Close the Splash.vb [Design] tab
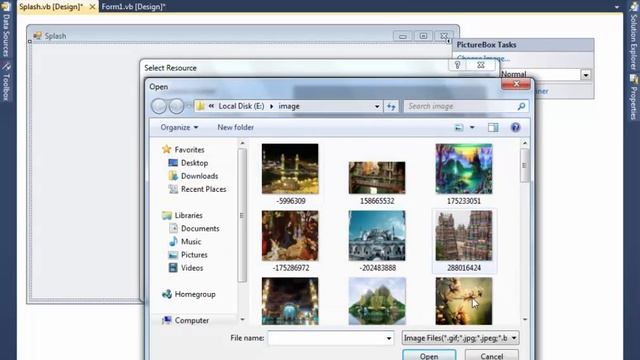Image resolution: width=640 pixels, height=360 pixels. 92,7
